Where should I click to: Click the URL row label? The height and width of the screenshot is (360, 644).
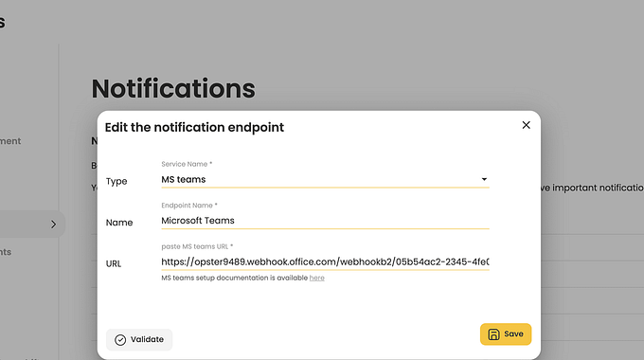[x=114, y=263]
